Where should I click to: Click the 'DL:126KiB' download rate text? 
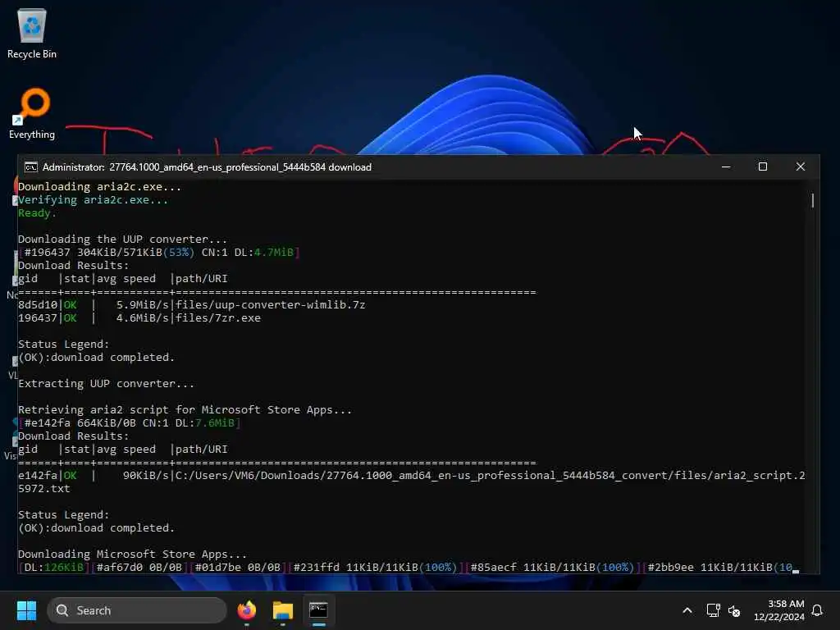click(53, 568)
